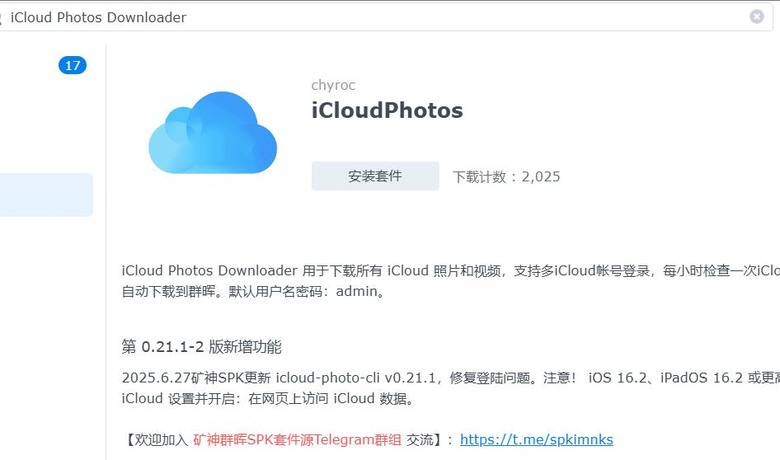The width and height of the screenshot is (780, 460).
Task: Click the 【欢迎加入 invitation text
Action: (x=156, y=440)
